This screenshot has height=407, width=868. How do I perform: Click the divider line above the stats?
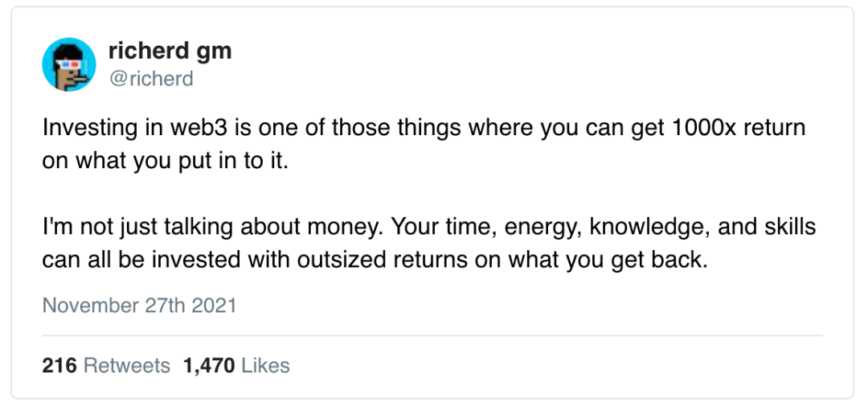432,335
